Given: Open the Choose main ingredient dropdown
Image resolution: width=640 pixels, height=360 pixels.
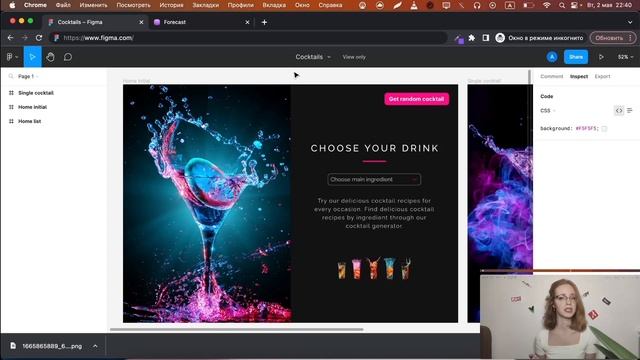Looking at the screenshot, I should pos(374,180).
